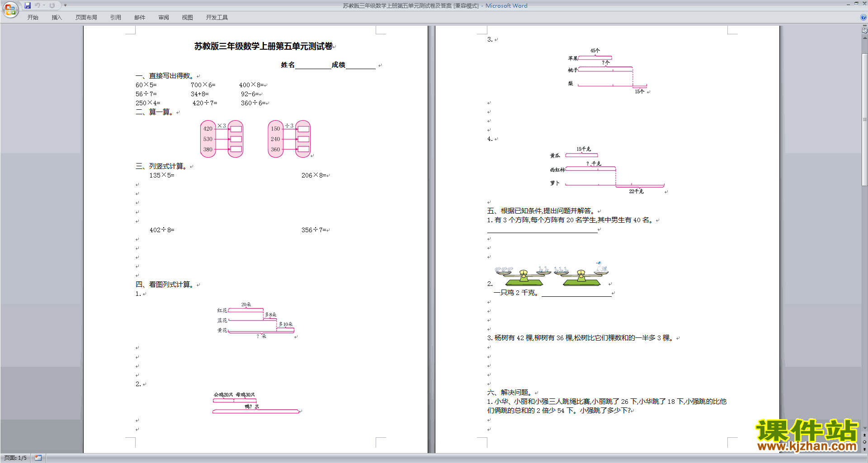
Task: Select the 公鸡20只 母鸡30只 diagram
Action: click(x=256, y=402)
